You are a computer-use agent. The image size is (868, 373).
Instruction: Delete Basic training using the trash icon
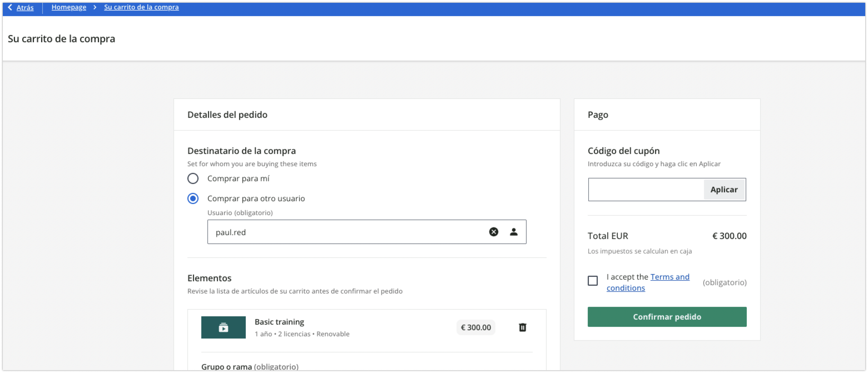(x=522, y=327)
